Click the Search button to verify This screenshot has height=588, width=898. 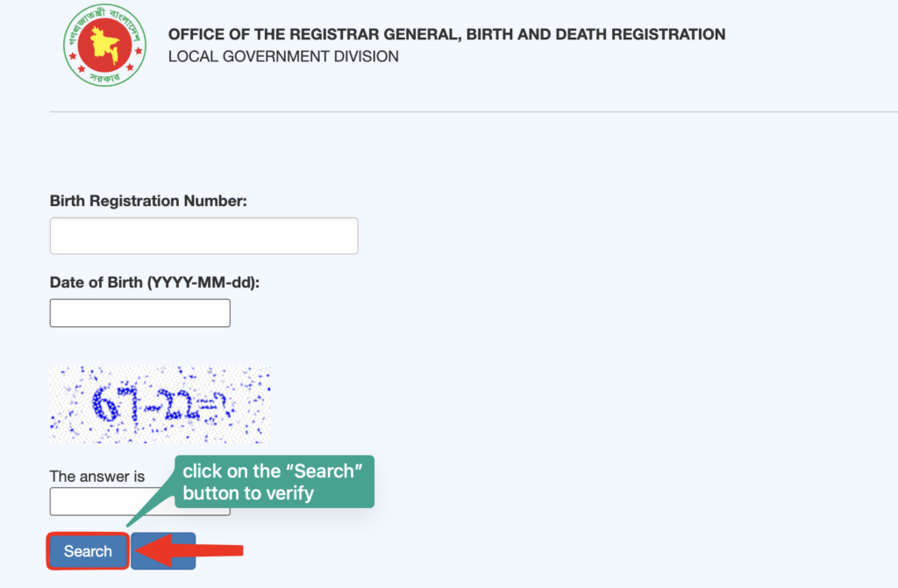pos(87,551)
